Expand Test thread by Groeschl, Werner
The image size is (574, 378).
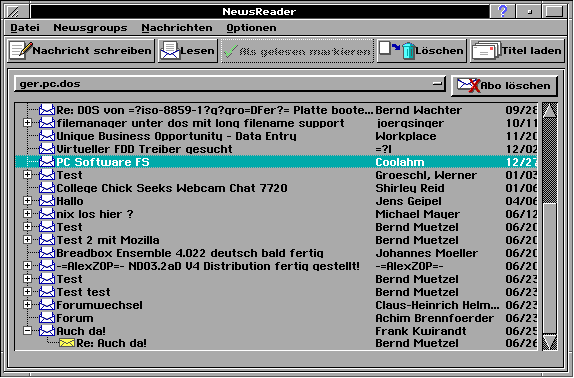pyautogui.click(x=27, y=175)
